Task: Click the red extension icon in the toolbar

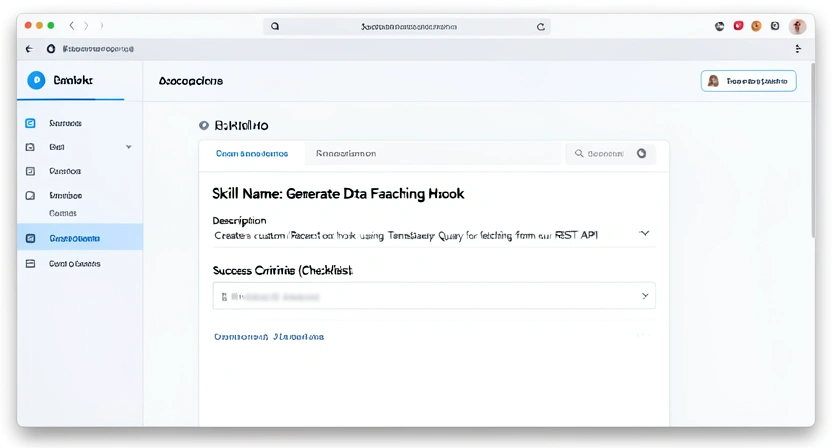Action: (738, 25)
